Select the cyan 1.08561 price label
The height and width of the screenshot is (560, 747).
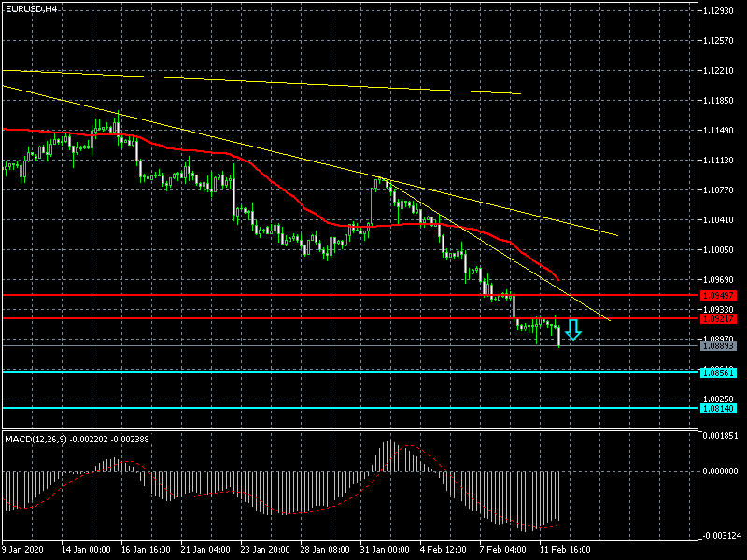tap(718, 371)
